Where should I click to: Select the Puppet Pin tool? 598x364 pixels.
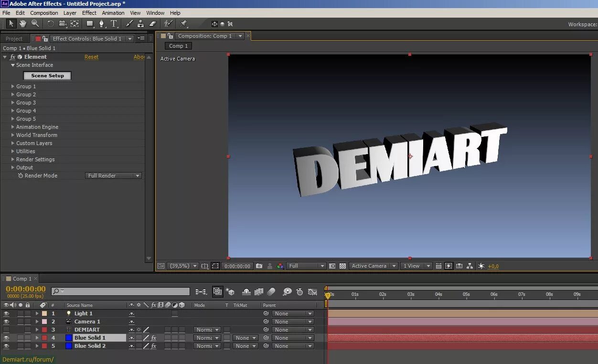(183, 23)
